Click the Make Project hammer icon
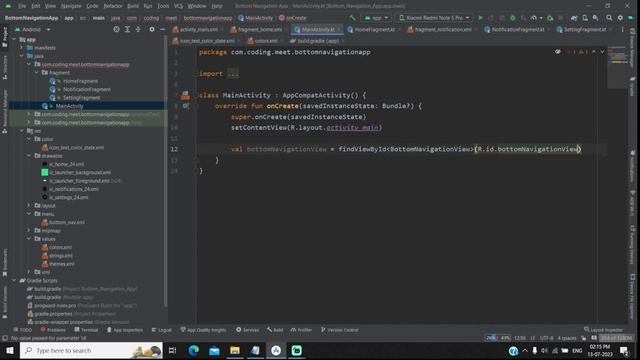 point(353,18)
